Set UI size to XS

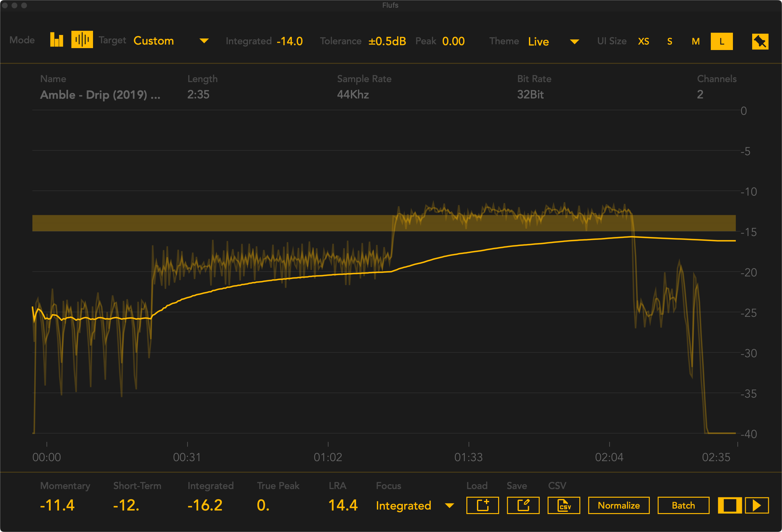point(643,41)
